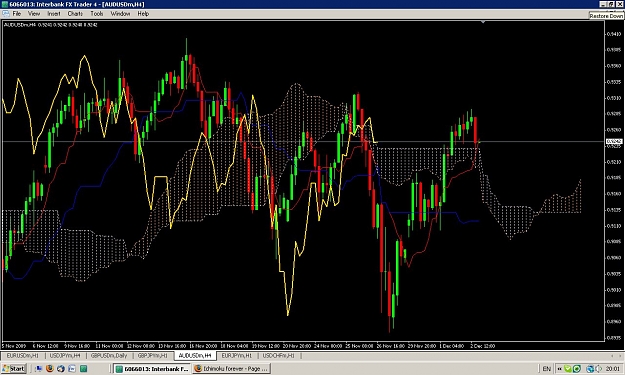Open the Insert menu
This screenshot has height=375, width=625.
coord(54,14)
